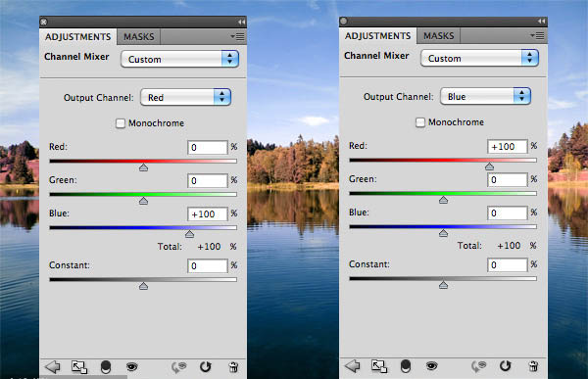Viewport: 588px width, 379px height.
Task: Click clip-to-layer icon in left panel
Action: (x=106, y=367)
